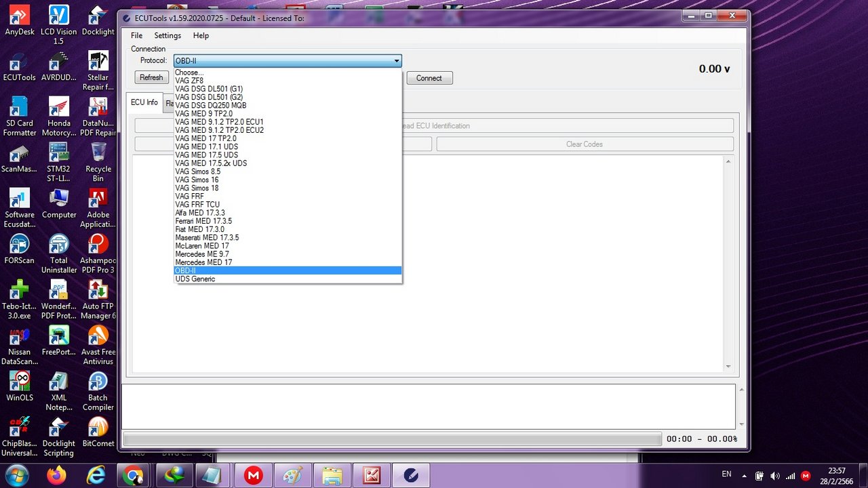Launch WinOLS desktop shortcut

[19, 387]
